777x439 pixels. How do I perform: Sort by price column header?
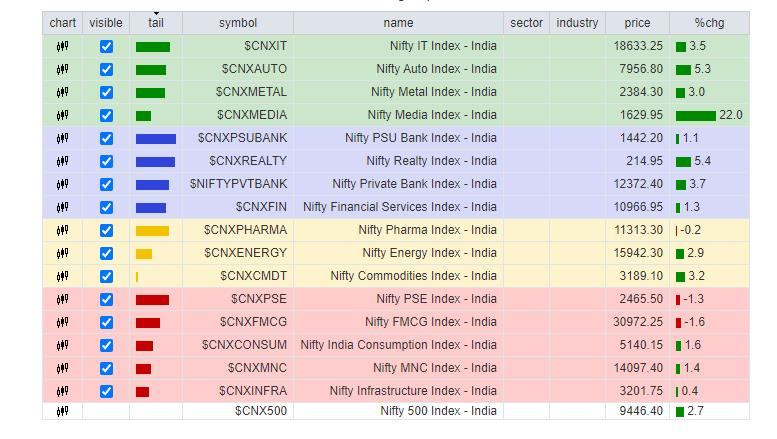637,23
